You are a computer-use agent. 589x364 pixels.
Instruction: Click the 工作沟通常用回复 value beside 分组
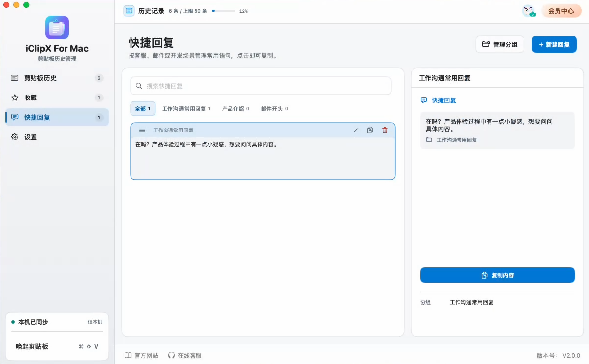tap(472, 302)
